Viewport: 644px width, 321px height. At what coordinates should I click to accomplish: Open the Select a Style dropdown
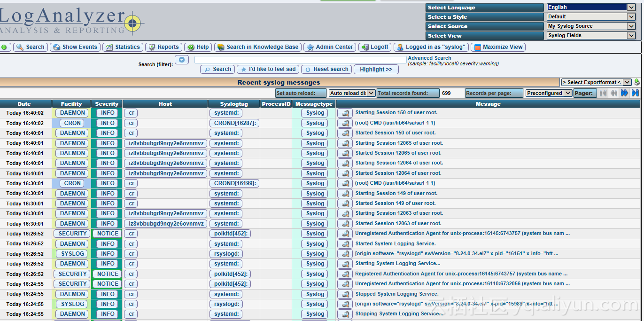[x=591, y=17]
